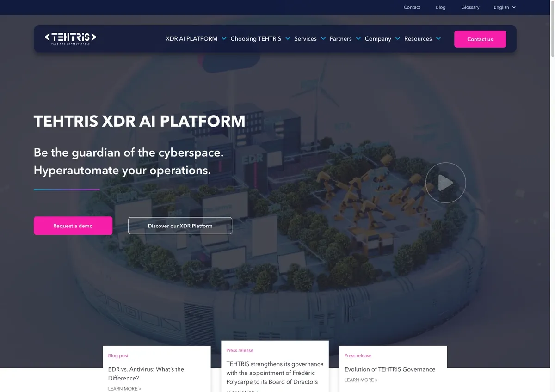The width and height of the screenshot is (555, 392).
Task: Open the XDR AI PLATFORM menu
Action: tap(191, 39)
